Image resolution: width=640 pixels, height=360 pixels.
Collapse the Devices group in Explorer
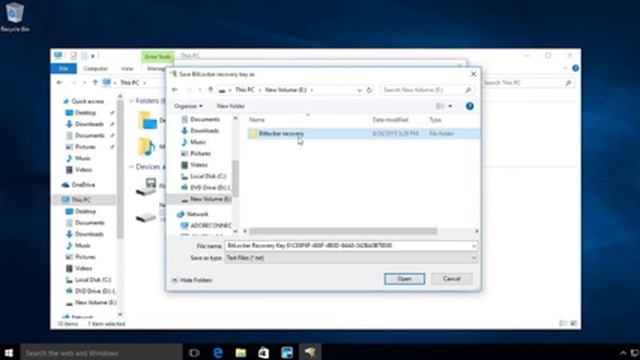tap(131, 167)
